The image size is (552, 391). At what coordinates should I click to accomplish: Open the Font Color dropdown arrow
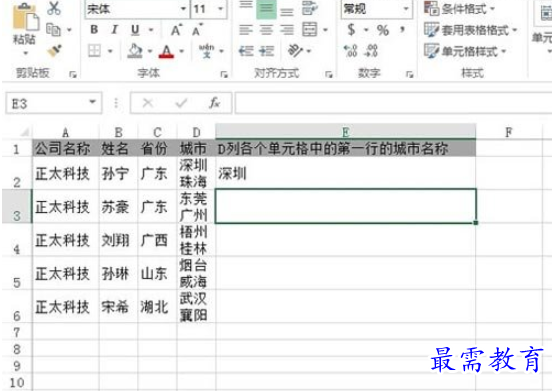click(x=182, y=51)
